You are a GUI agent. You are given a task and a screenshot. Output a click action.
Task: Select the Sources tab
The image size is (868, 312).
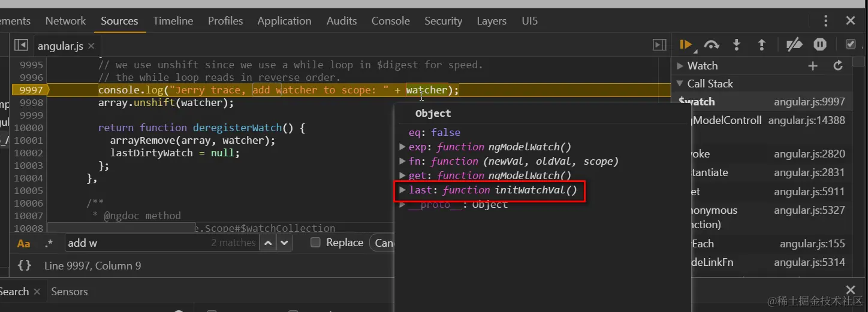[119, 21]
